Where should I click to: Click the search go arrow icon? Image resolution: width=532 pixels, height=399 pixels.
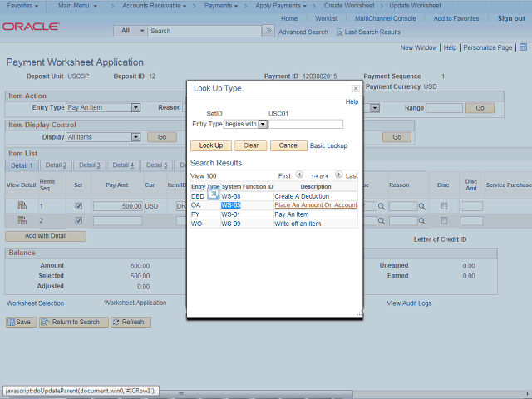270,31
